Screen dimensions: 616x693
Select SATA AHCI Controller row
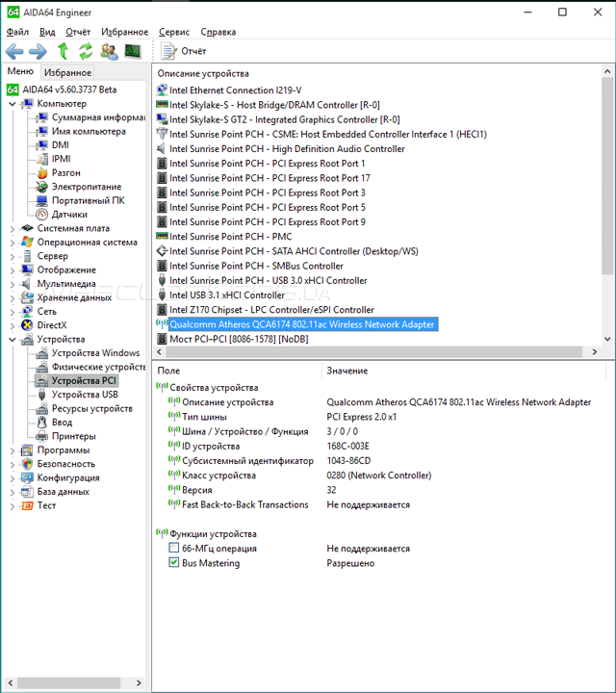point(294,251)
